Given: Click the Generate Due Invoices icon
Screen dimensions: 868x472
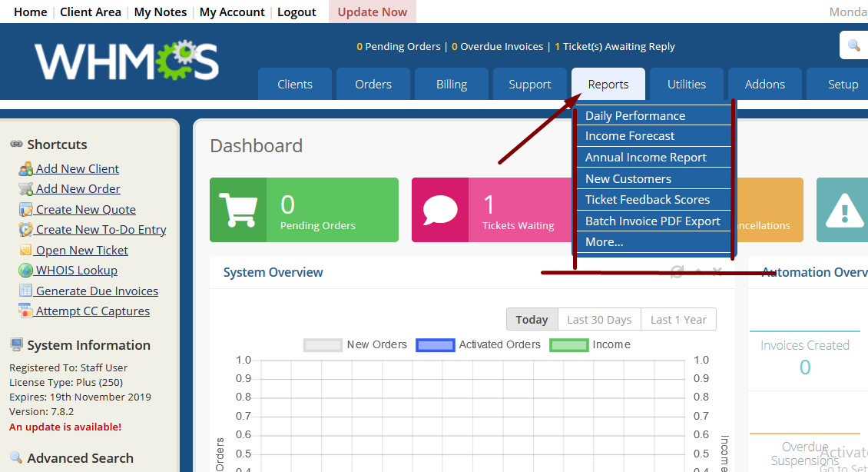Looking at the screenshot, I should point(25,291).
